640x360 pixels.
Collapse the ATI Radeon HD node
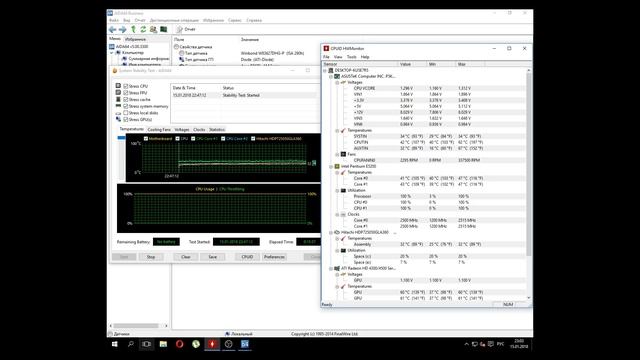pos(331,269)
